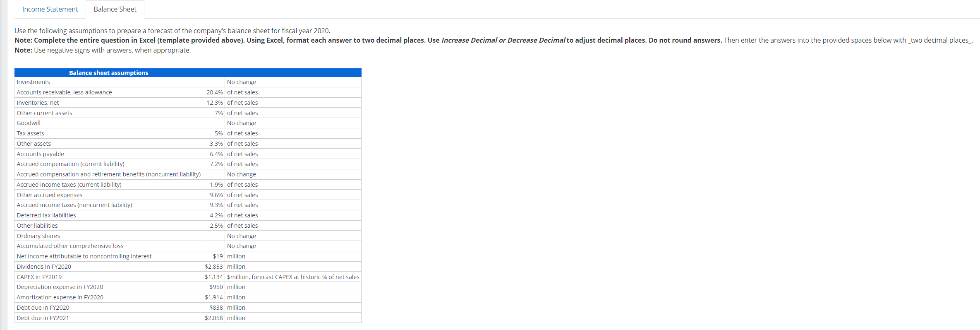Viewport: 980px width, 330px height.
Task: Select the Dividends in FY2020 $2,853 value
Action: click(213, 266)
